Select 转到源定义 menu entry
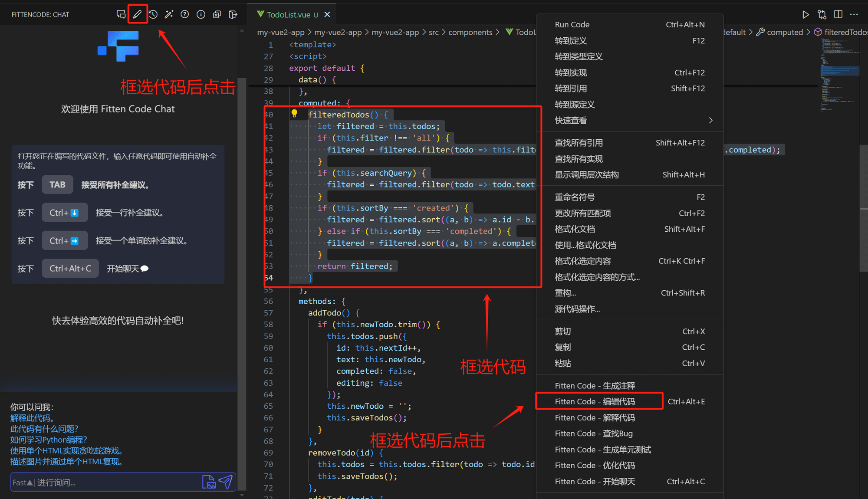868x499 pixels. (x=630, y=105)
